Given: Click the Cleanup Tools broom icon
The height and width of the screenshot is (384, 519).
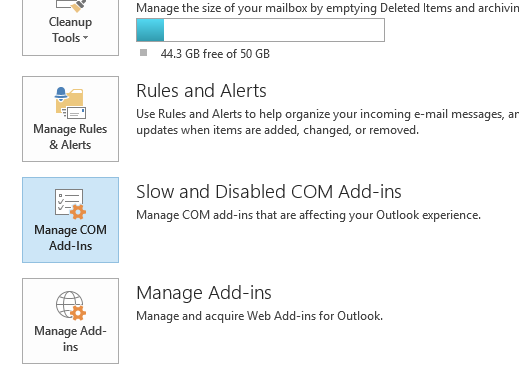Looking at the screenshot, I should tap(71, 6).
